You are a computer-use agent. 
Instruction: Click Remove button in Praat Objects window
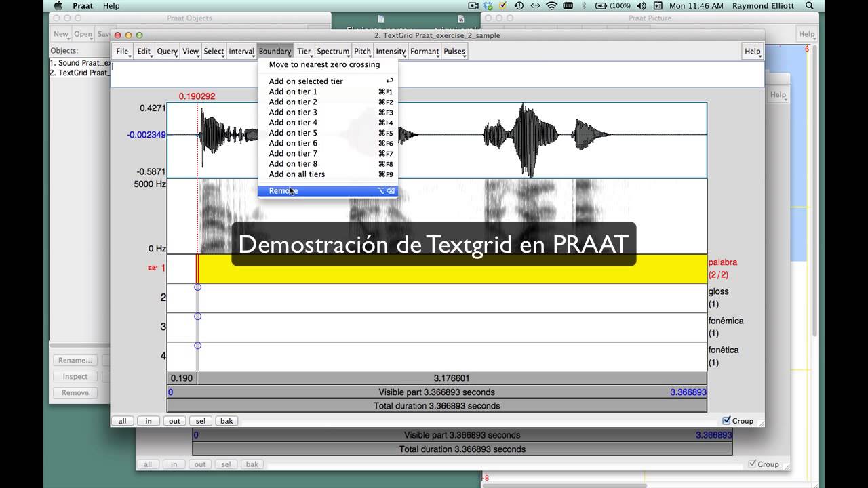(75, 393)
